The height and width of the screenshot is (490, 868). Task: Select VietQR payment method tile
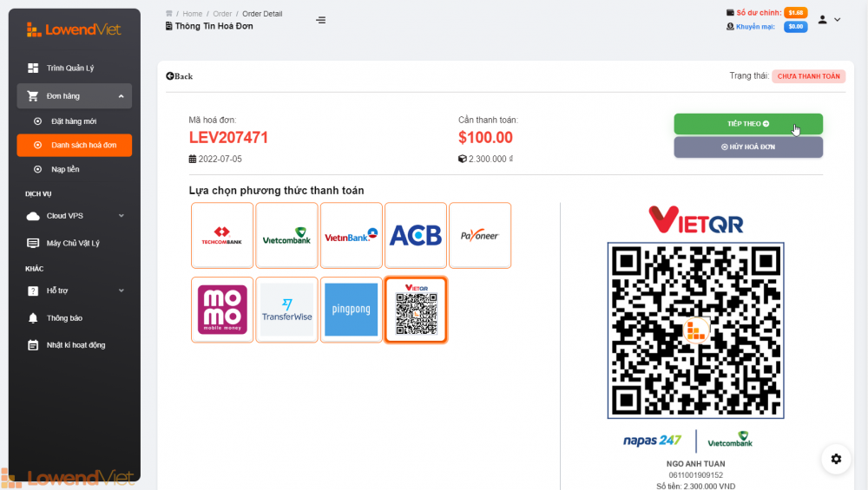click(415, 310)
